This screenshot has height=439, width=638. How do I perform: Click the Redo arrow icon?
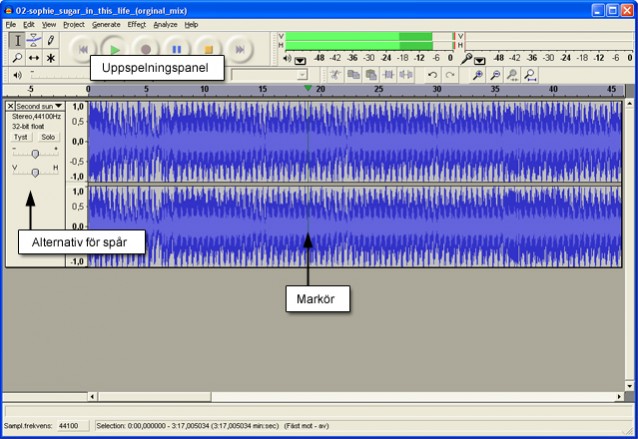450,75
